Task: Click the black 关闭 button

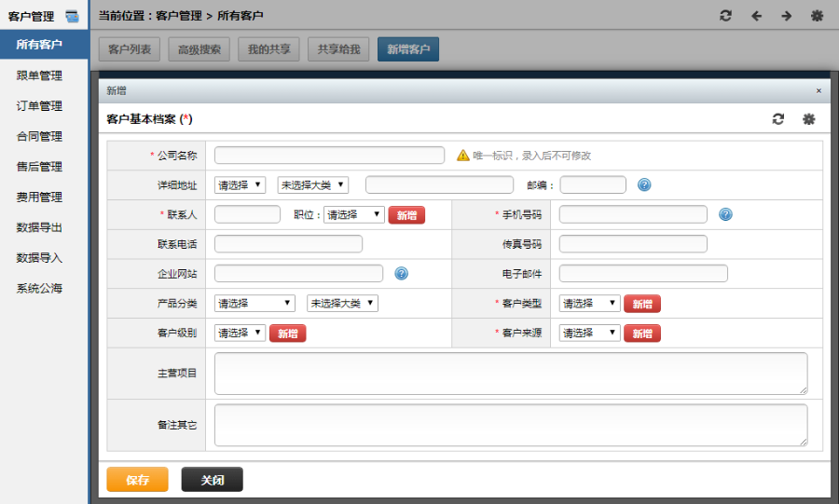Action: tap(212, 480)
